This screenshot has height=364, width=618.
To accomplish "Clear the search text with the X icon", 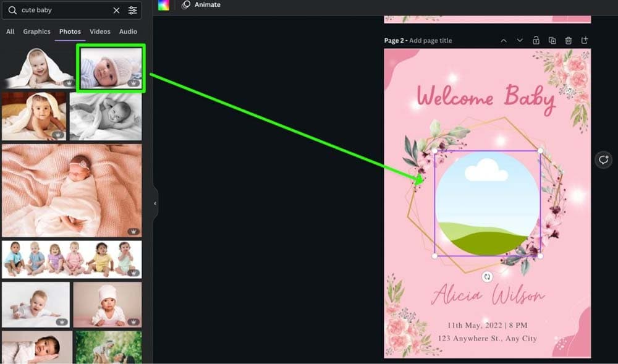I will tap(116, 11).
